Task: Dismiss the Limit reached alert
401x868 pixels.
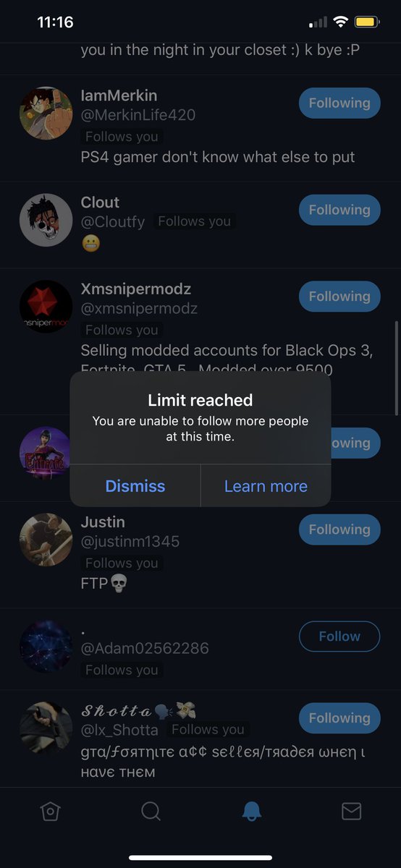Action: pos(135,486)
